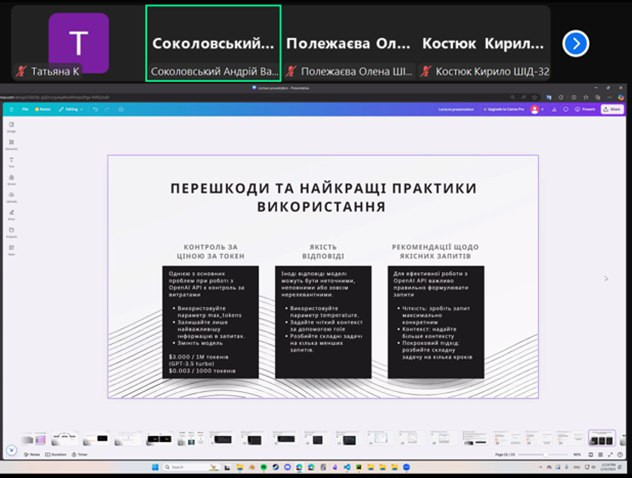
Task: Click the Share button
Action: click(x=612, y=109)
